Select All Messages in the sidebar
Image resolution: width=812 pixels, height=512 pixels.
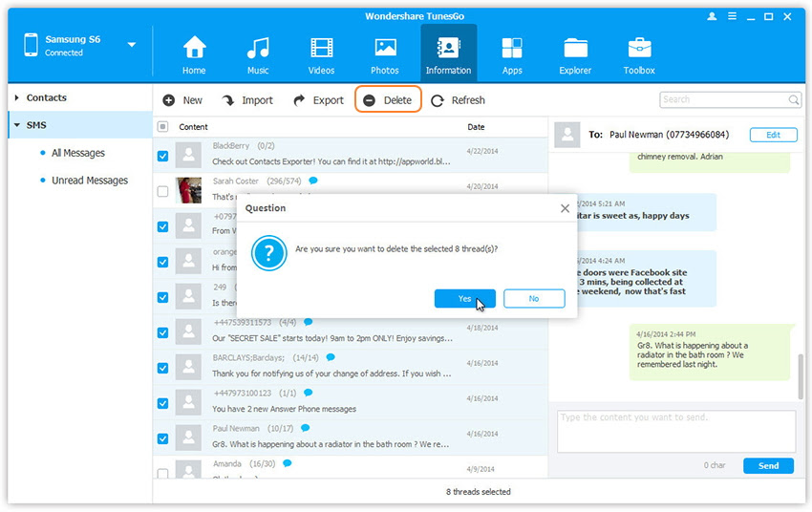click(78, 153)
